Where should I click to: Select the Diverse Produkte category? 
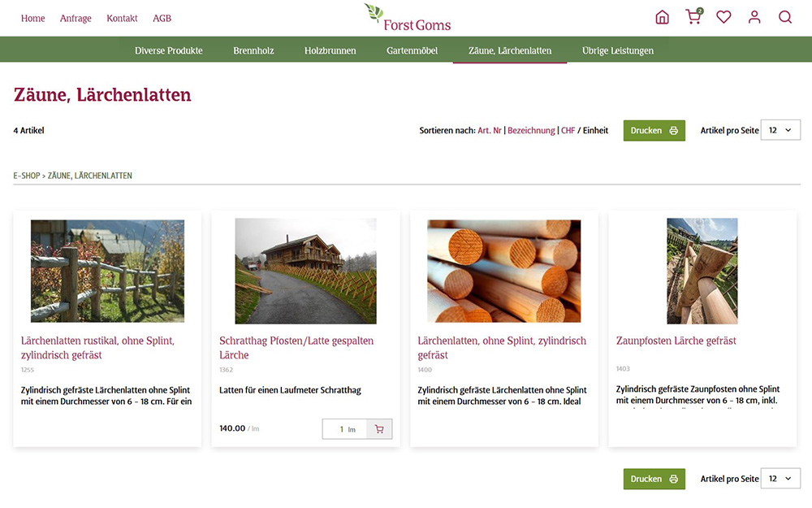(168, 50)
